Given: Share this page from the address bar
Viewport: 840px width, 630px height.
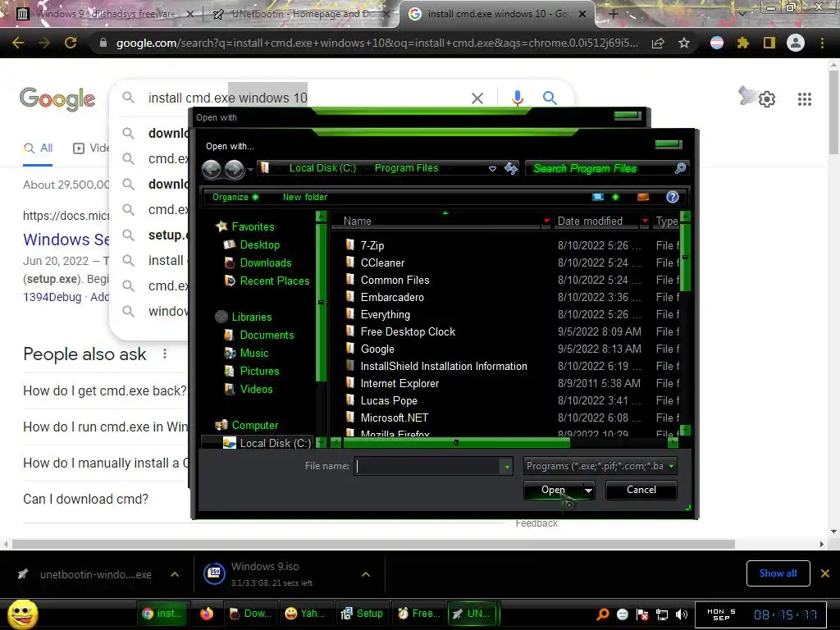Looking at the screenshot, I should (x=658, y=43).
